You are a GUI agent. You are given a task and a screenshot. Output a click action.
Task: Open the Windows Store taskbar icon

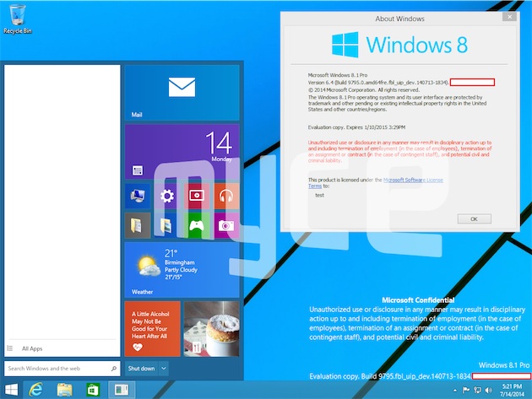click(93, 390)
